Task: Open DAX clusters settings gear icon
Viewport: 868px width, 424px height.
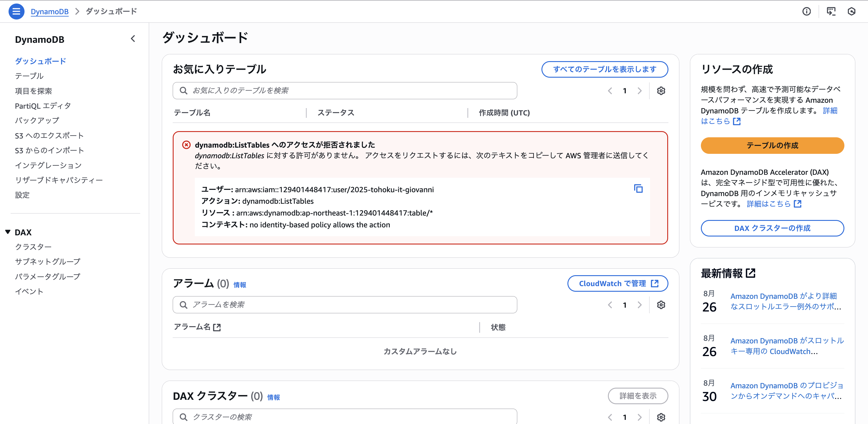Action: 661,417
